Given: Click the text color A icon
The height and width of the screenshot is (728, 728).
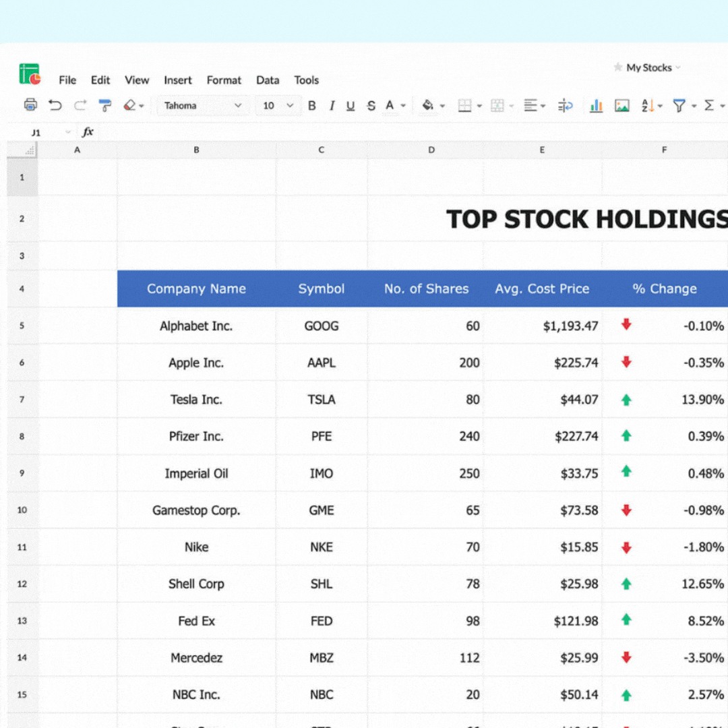Looking at the screenshot, I should pyautogui.click(x=390, y=105).
